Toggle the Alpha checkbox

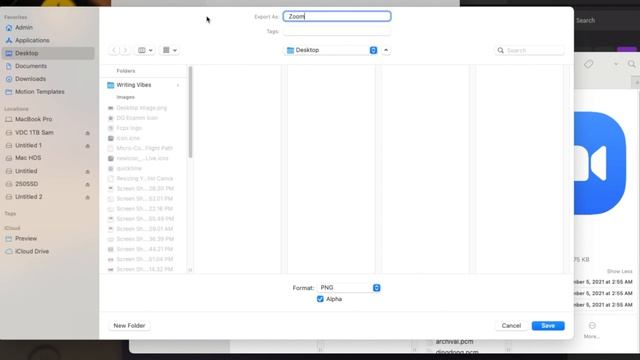point(320,299)
